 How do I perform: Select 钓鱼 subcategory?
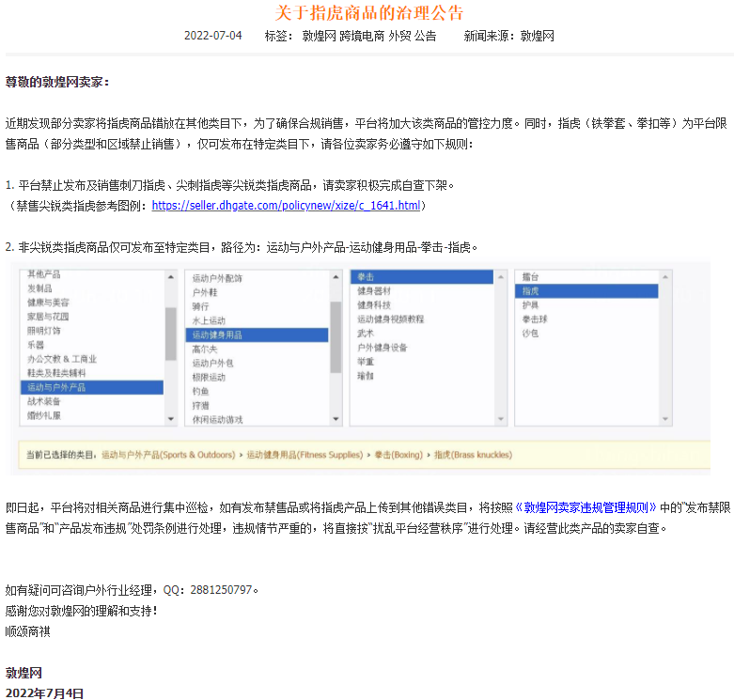click(200, 391)
